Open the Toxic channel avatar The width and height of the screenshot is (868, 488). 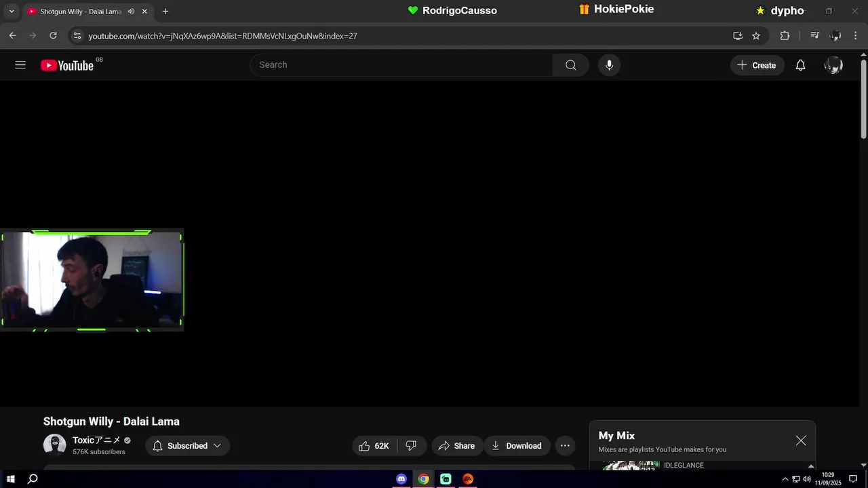[54, 445]
